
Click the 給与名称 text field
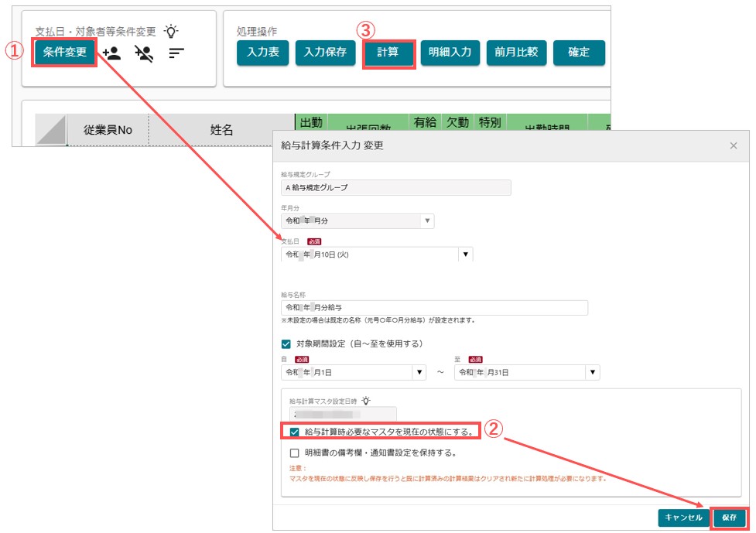(x=434, y=307)
